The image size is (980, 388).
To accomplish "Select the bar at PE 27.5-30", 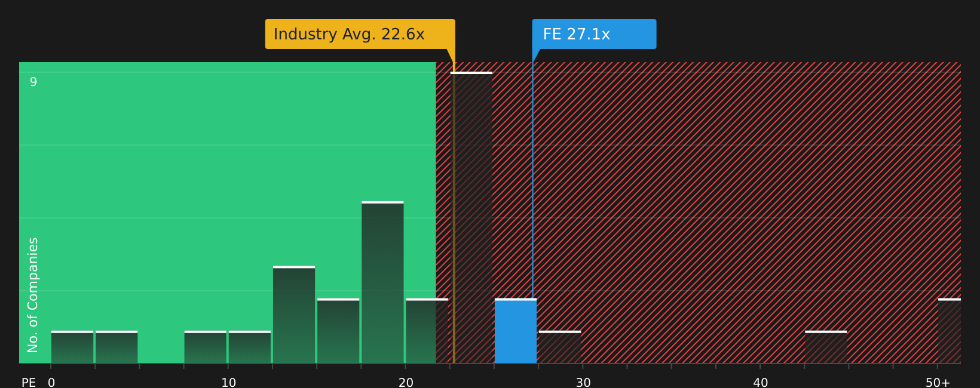I will (x=560, y=347).
